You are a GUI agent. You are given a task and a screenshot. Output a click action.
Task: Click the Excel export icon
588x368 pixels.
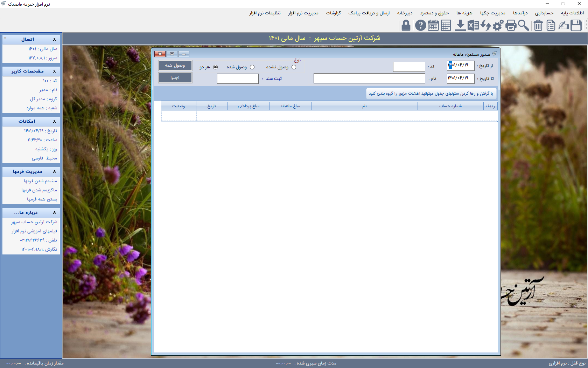473,26
